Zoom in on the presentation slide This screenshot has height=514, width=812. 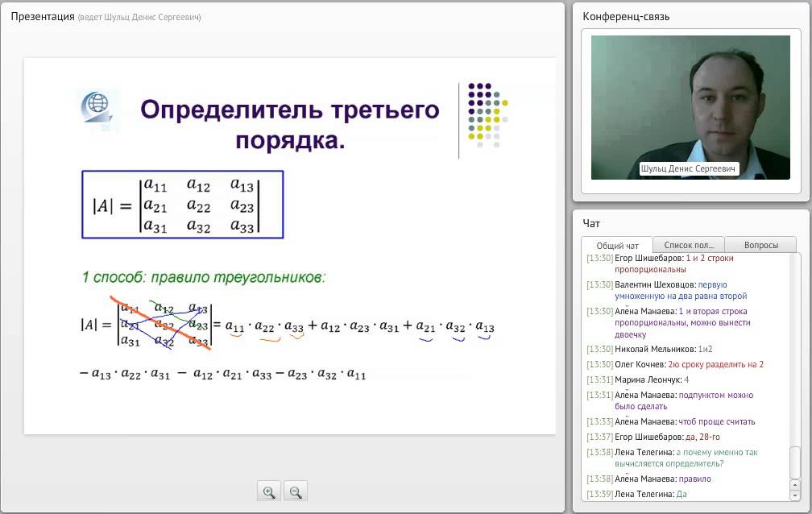pyautogui.click(x=269, y=491)
